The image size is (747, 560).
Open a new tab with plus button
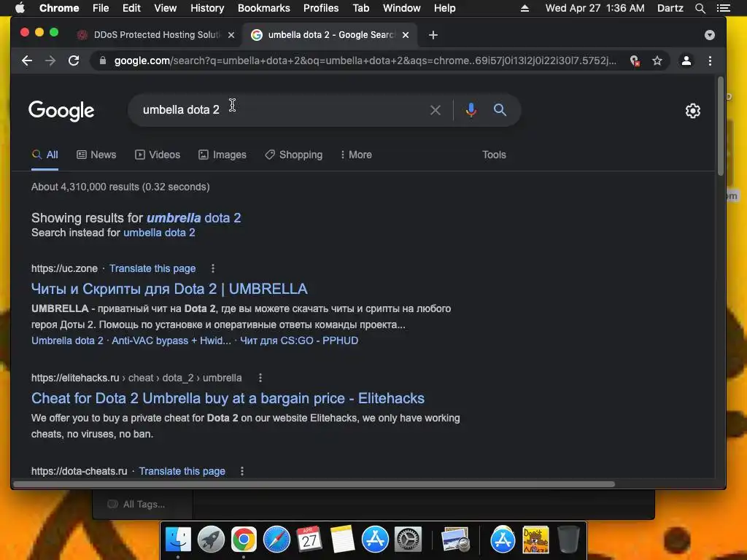pos(433,35)
